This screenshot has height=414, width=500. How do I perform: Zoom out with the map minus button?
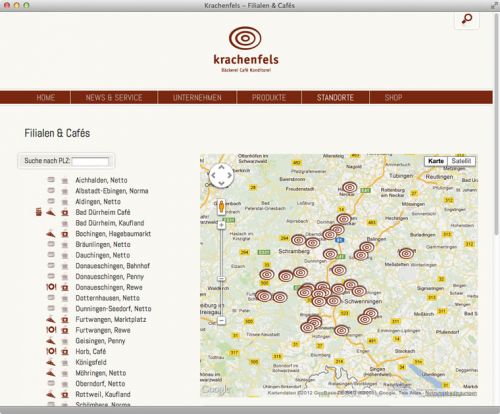[x=222, y=321]
